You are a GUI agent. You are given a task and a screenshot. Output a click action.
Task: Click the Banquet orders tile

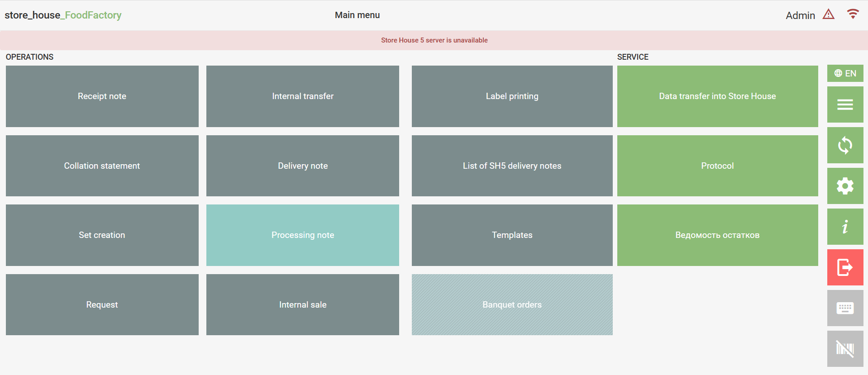click(x=512, y=305)
